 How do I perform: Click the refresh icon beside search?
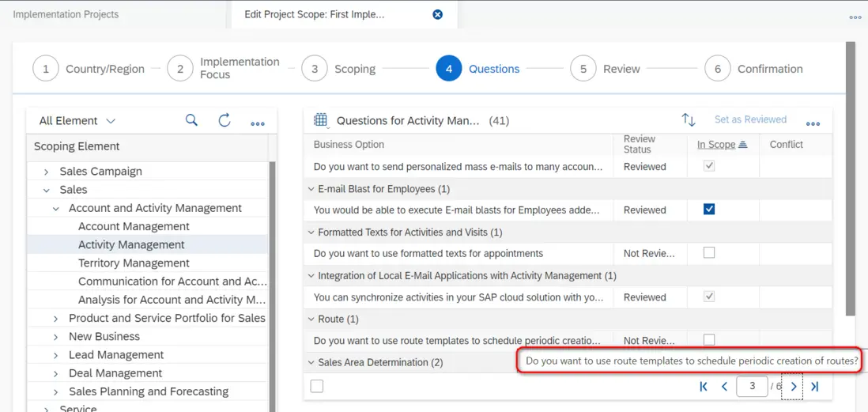(225, 120)
